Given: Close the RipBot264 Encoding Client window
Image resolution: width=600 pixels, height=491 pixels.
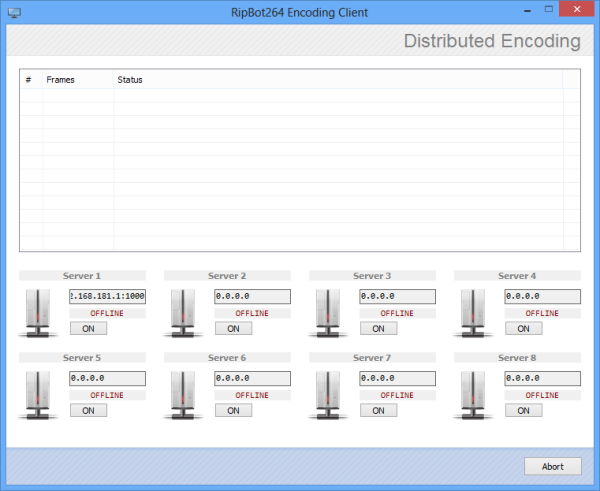Looking at the screenshot, I should tap(577, 9).
